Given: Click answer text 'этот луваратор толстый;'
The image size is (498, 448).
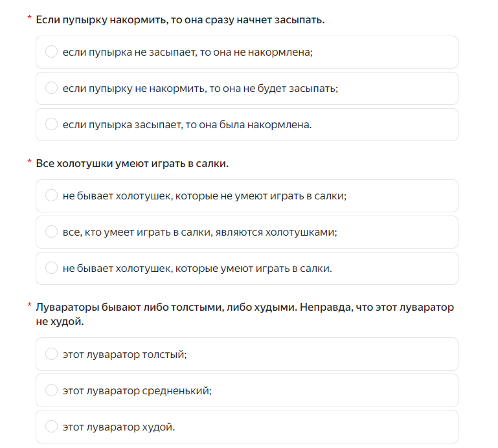Looking at the screenshot, I should click(125, 354).
